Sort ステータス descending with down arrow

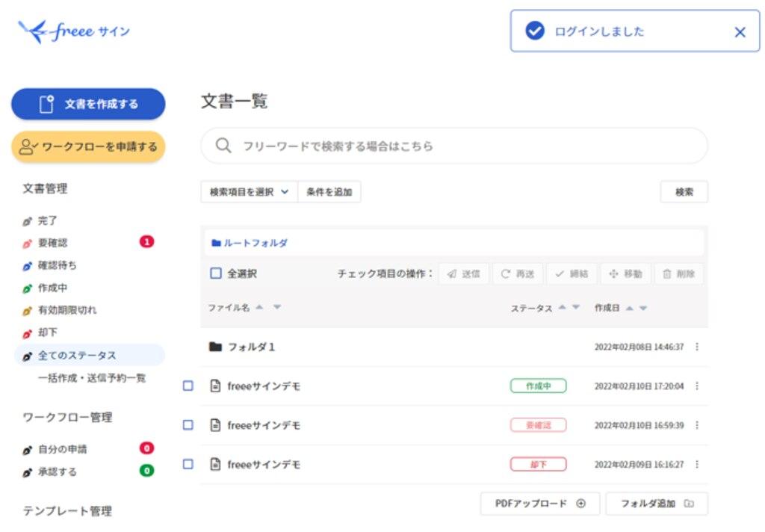[x=576, y=308]
